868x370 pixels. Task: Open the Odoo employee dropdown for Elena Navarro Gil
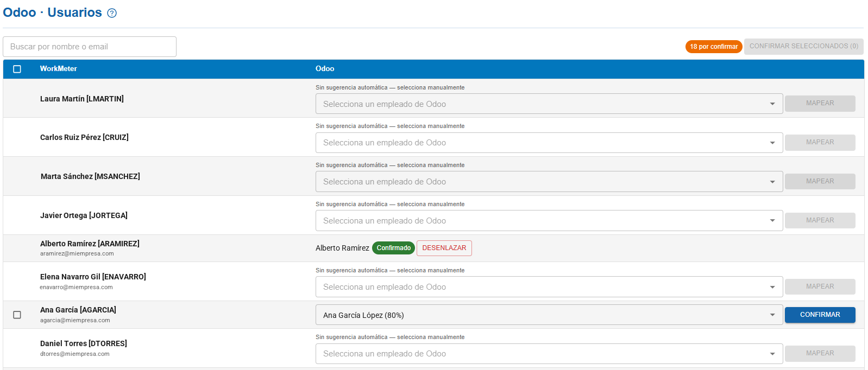549,287
